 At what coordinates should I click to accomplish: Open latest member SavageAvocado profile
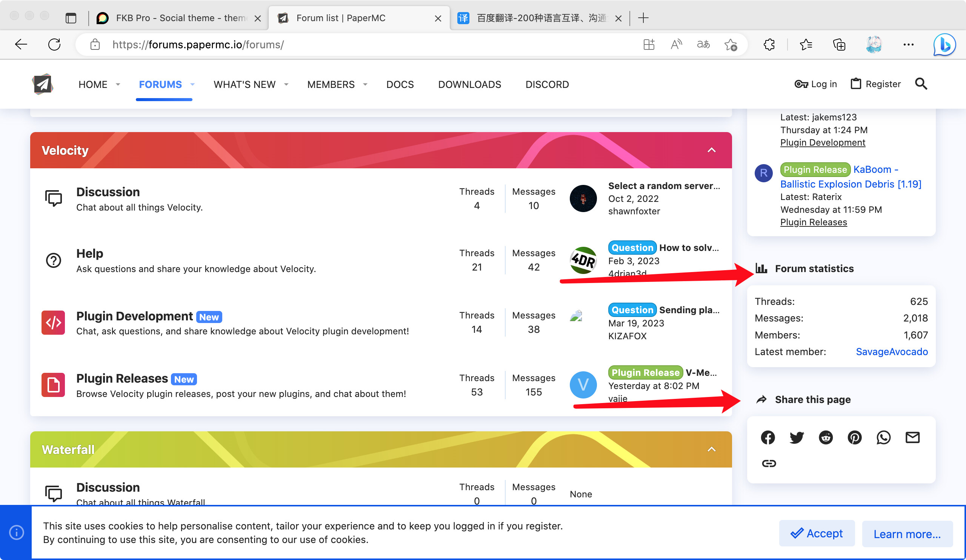892,351
